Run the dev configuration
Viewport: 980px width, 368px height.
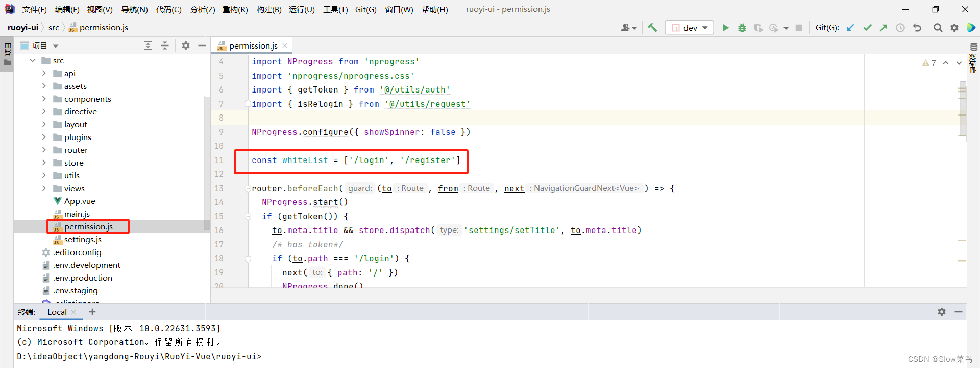point(725,28)
